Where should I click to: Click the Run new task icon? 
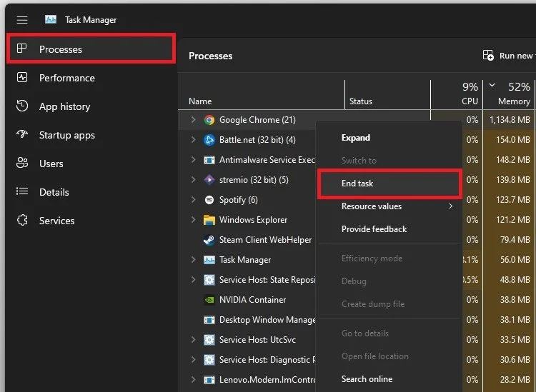pos(488,55)
